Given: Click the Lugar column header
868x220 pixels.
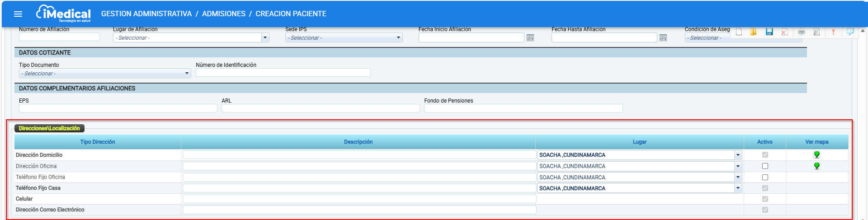Looking at the screenshot, I should 640,142.
